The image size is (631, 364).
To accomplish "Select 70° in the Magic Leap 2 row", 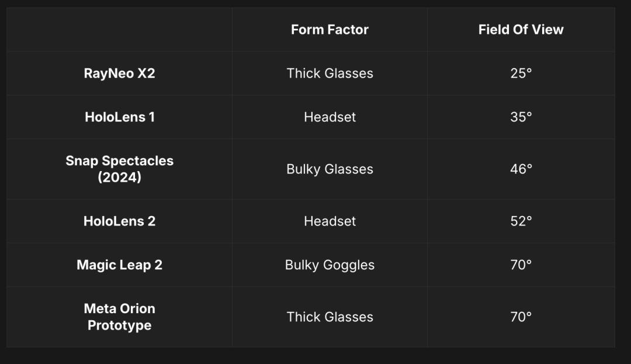I will coord(521,265).
